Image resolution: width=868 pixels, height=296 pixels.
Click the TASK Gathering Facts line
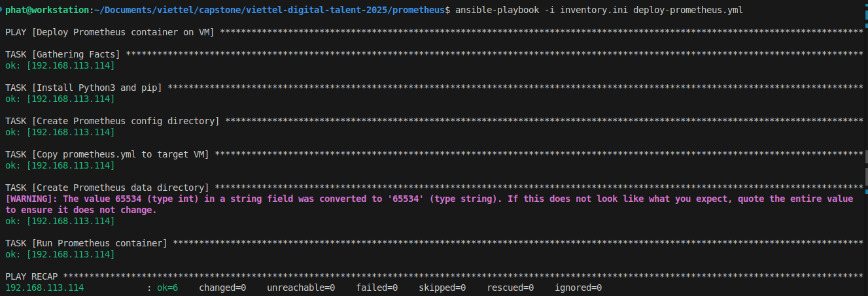pos(434,54)
